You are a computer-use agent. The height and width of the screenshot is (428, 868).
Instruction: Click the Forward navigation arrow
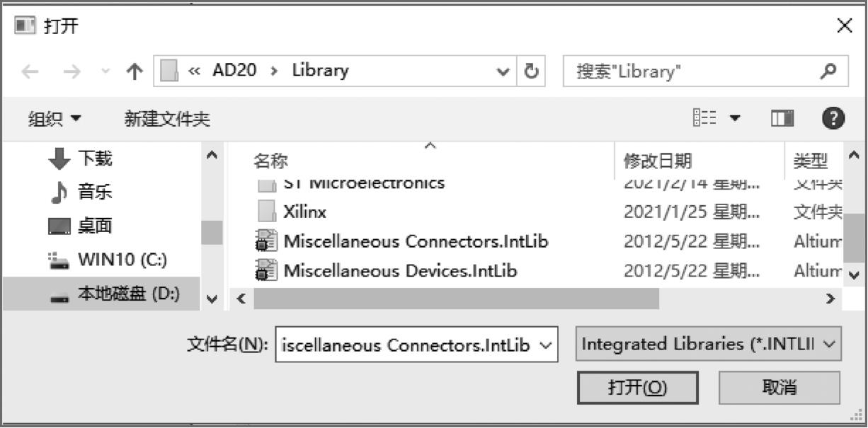[72, 71]
